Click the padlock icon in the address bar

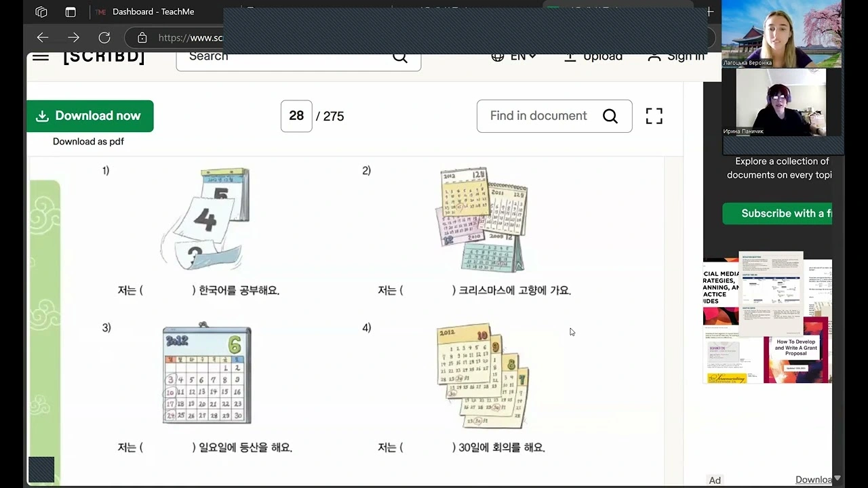[x=142, y=37]
